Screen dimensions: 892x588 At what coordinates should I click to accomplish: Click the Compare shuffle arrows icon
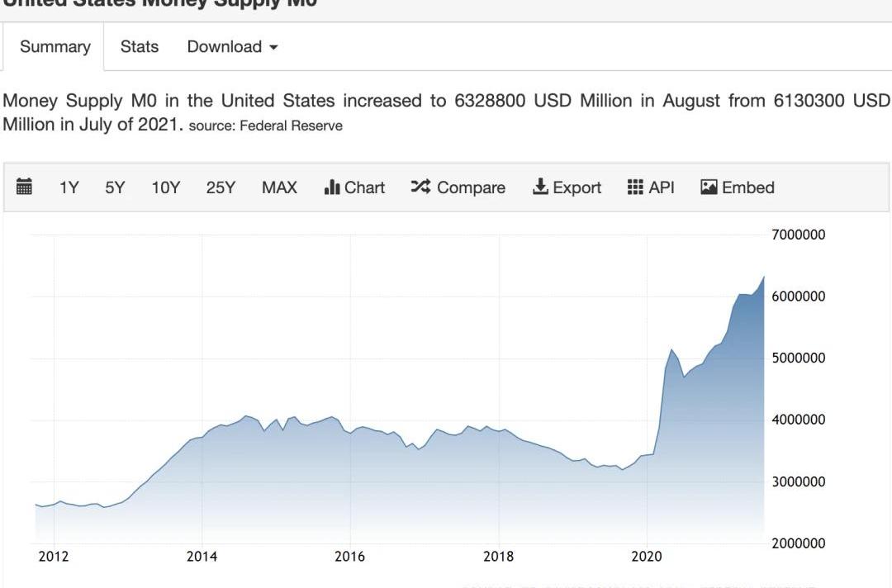pyautogui.click(x=420, y=187)
